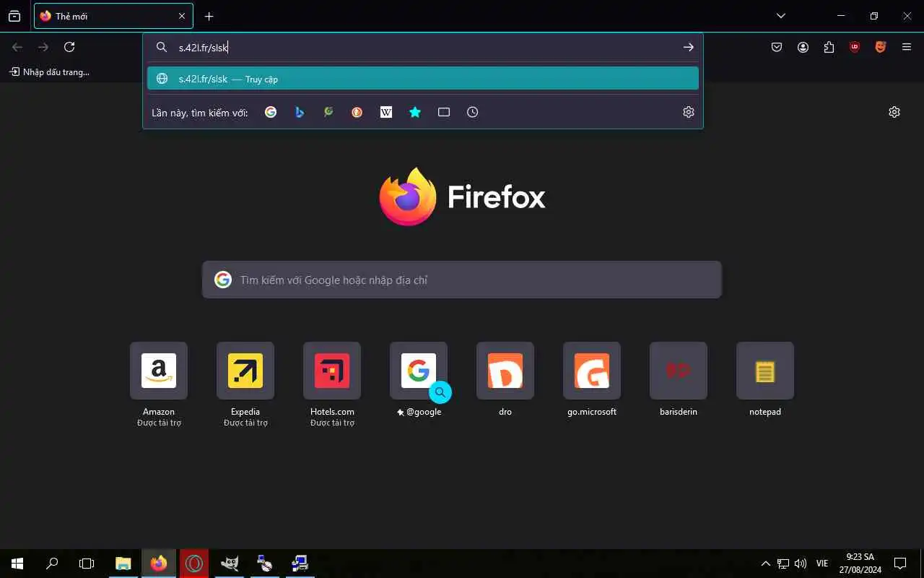Open the volume control in tray

(800, 564)
